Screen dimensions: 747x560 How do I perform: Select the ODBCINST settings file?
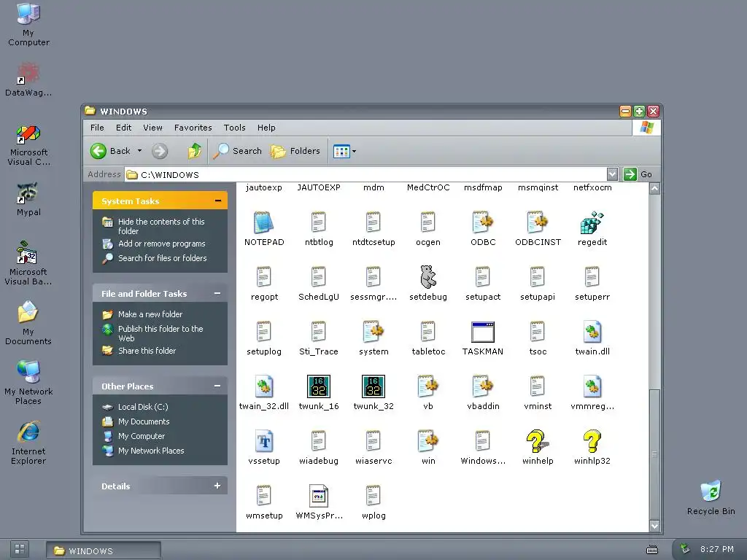(x=538, y=223)
